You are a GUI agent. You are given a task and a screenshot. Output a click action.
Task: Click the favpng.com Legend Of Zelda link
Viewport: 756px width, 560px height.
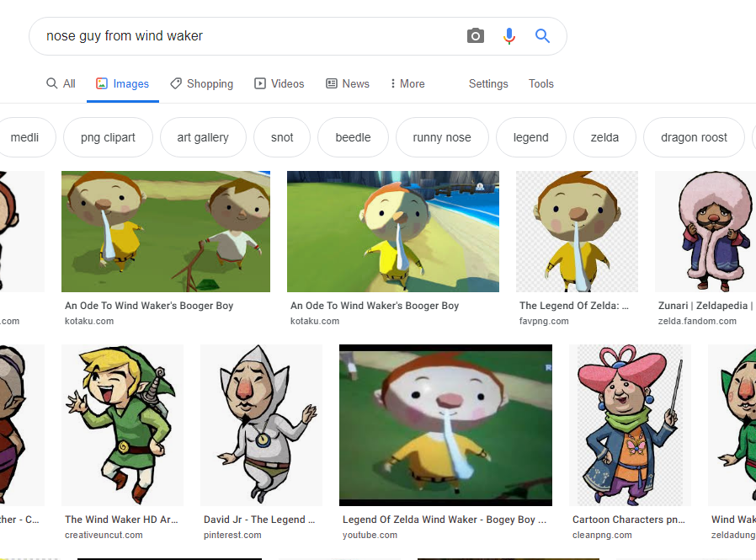(x=574, y=306)
